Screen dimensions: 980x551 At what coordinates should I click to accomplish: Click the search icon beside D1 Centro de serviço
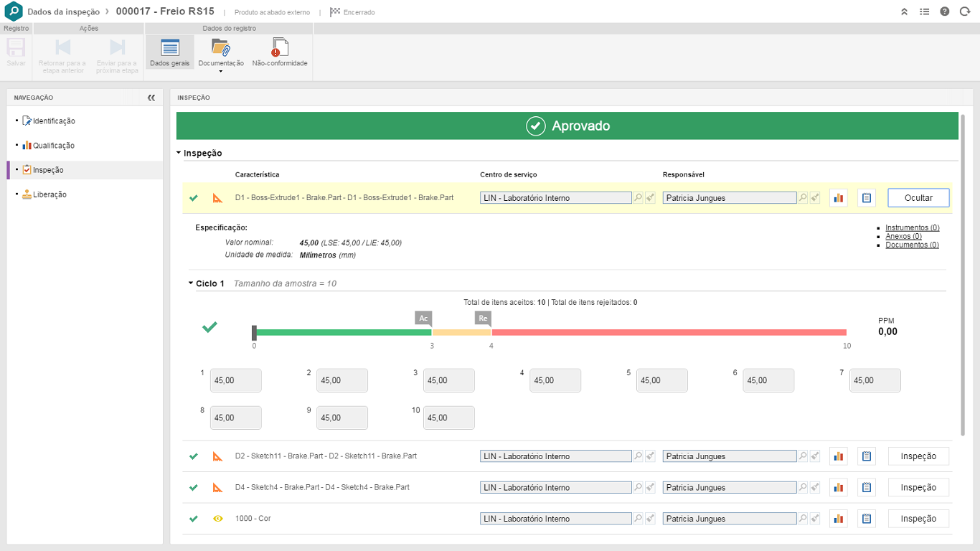[638, 198]
